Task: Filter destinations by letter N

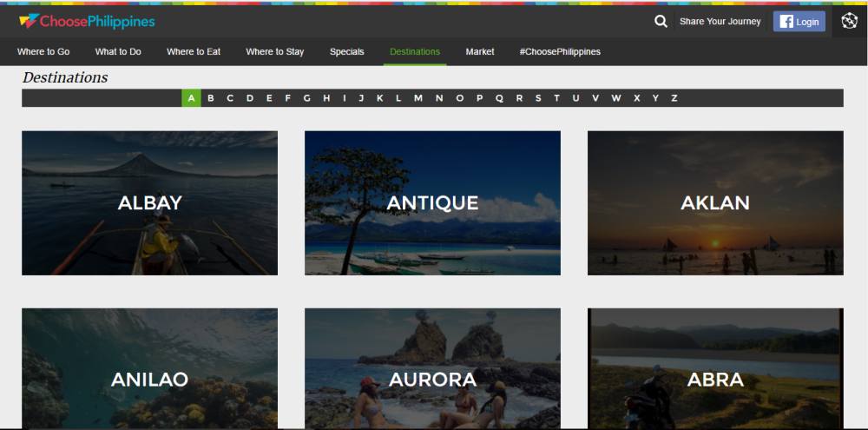Action: tap(439, 98)
